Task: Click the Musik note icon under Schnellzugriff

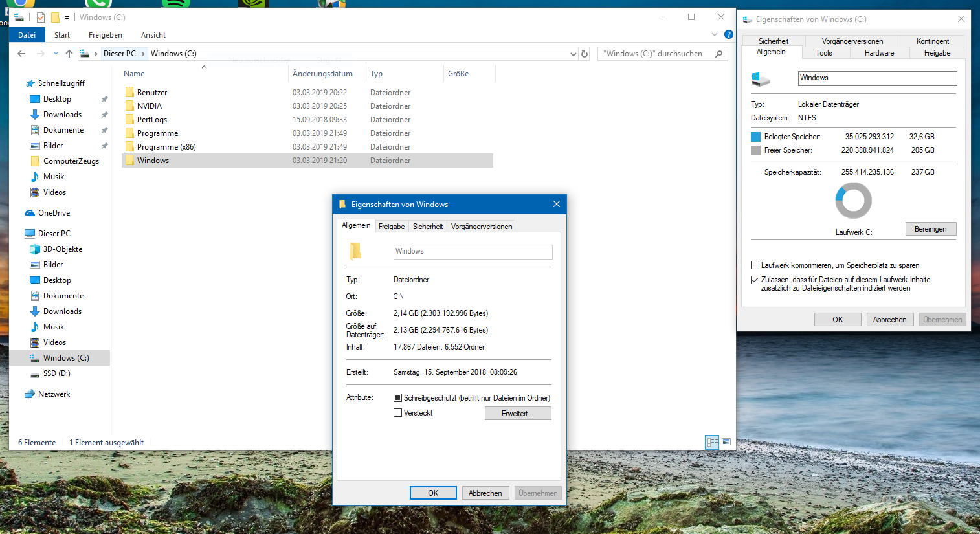Action: point(35,177)
